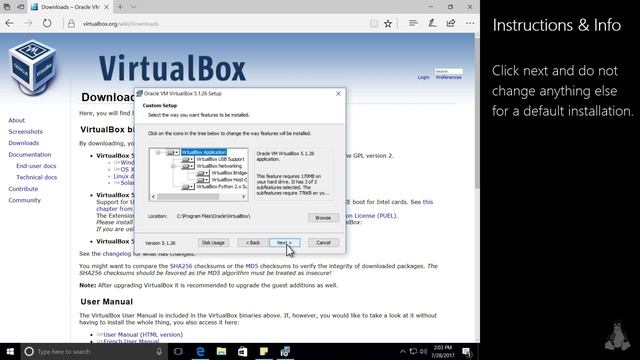Click feature tree scroll-right arrow
The width and height of the screenshot is (640, 360).
[244, 197]
